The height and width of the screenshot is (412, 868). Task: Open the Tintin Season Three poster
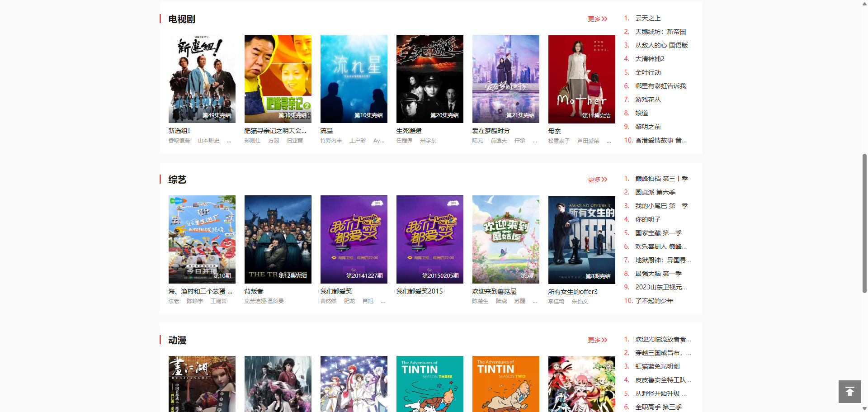(429, 384)
